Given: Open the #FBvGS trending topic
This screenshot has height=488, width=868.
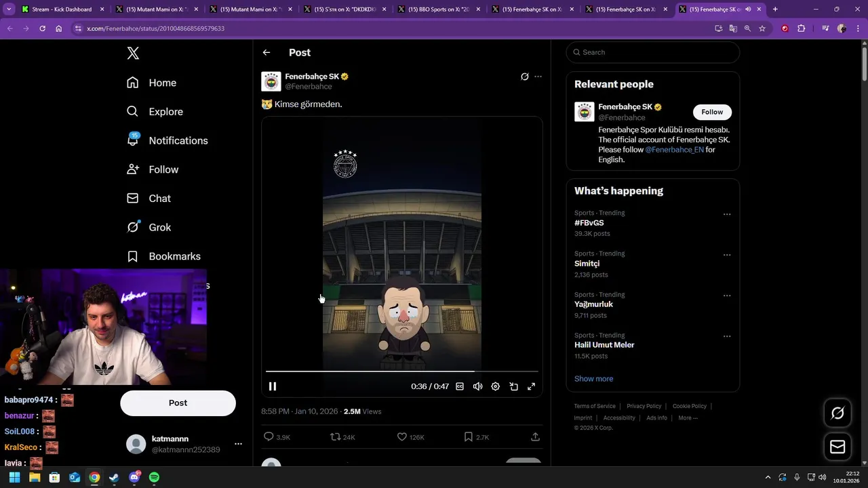Looking at the screenshot, I should (x=589, y=223).
